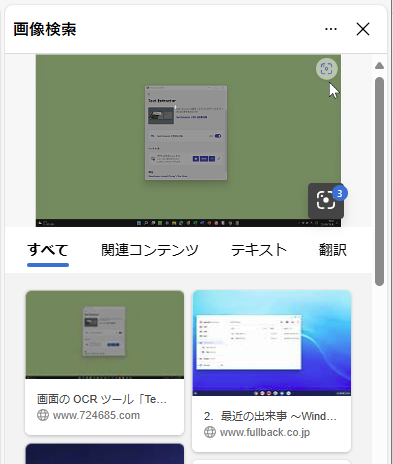Open the green desktop result thumbnail
The image size is (393, 464).
pos(105,335)
